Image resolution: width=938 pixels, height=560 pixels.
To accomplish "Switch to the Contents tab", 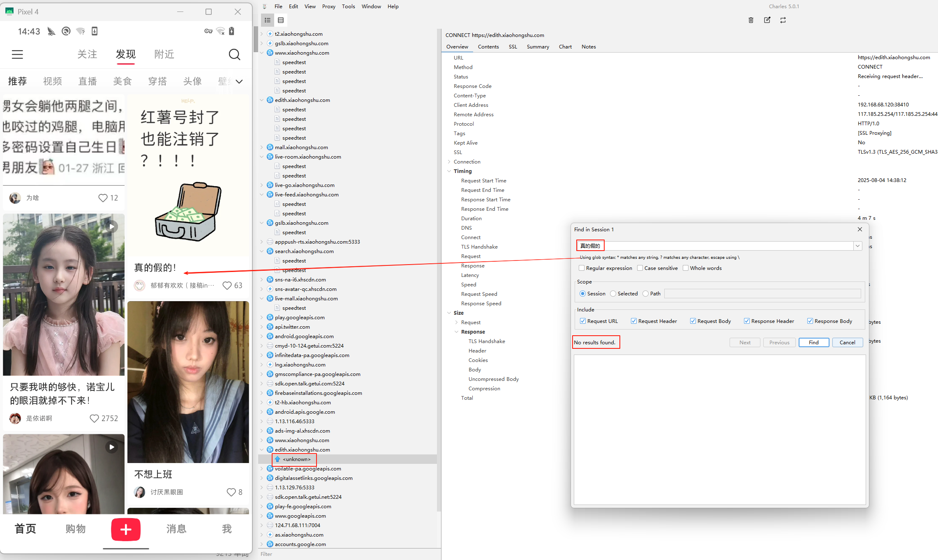I will click(488, 46).
